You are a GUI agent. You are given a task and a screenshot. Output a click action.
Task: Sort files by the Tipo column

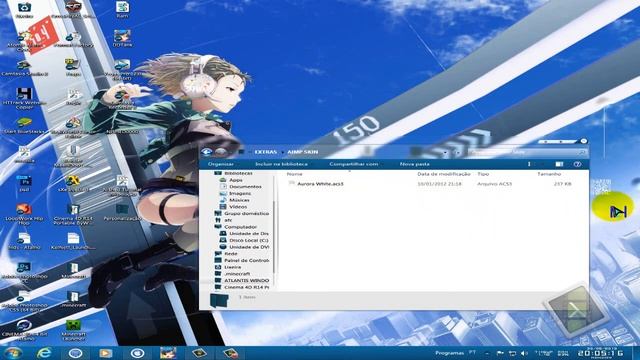click(483, 174)
